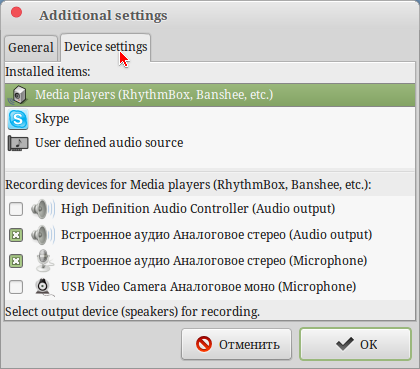Select Media players (RhythmBox, Banshee) item
Viewport: 420px width, 369px height.
(210, 95)
